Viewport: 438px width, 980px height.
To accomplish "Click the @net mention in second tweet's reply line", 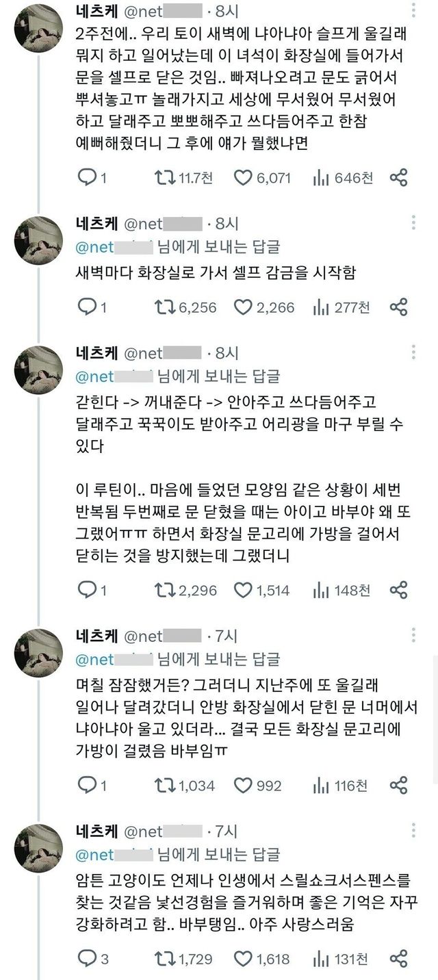I will (x=113, y=245).
